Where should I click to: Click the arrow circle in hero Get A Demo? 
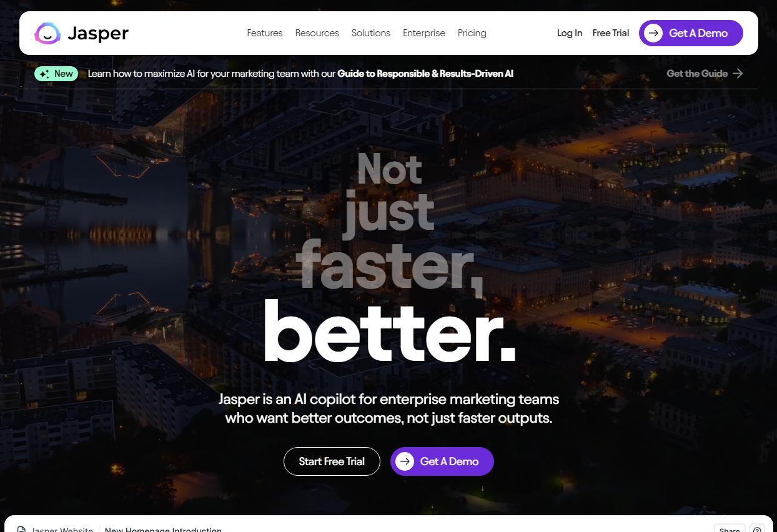coord(405,461)
